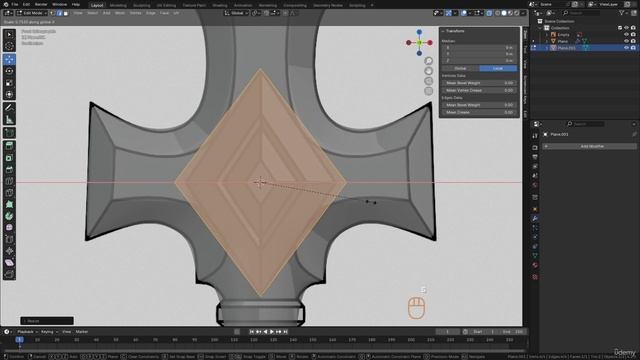Expand the Empty object in outliner

pos(547,35)
